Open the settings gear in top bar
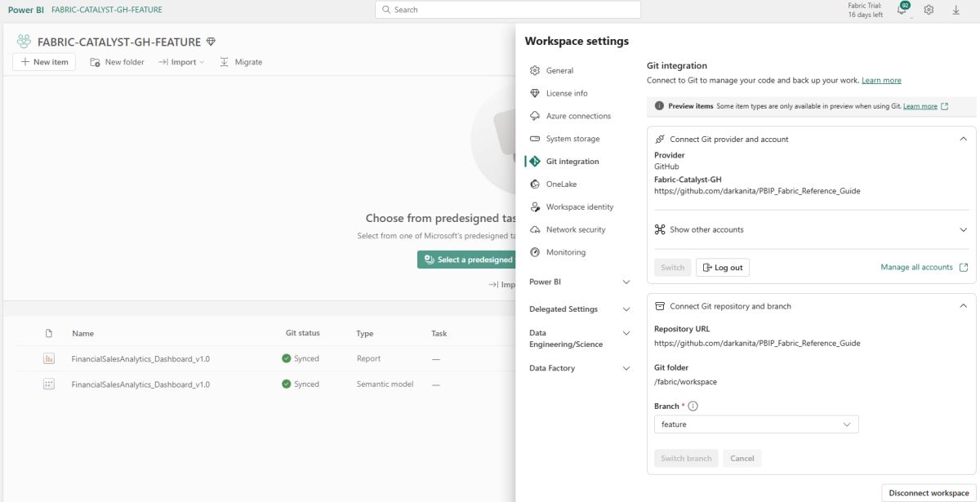Image resolution: width=980 pixels, height=502 pixels. click(x=929, y=10)
